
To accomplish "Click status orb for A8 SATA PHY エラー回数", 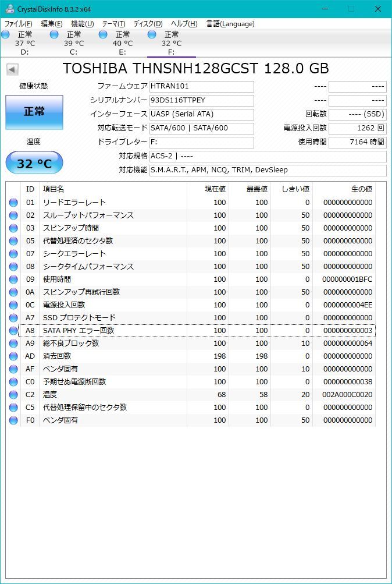I will [x=13, y=331].
